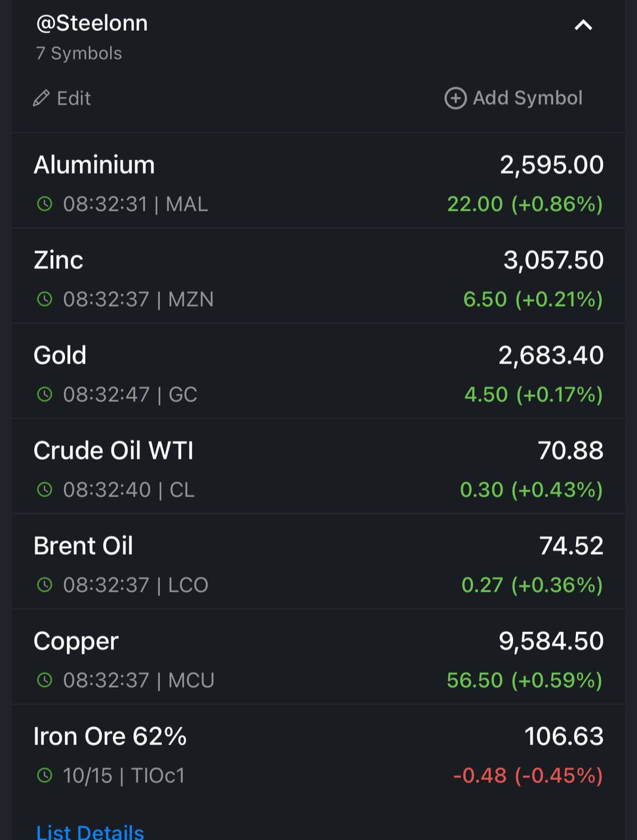Image resolution: width=637 pixels, height=840 pixels.
Task: Click the @Steelonn watchlist title
Action: coord(92,23)
